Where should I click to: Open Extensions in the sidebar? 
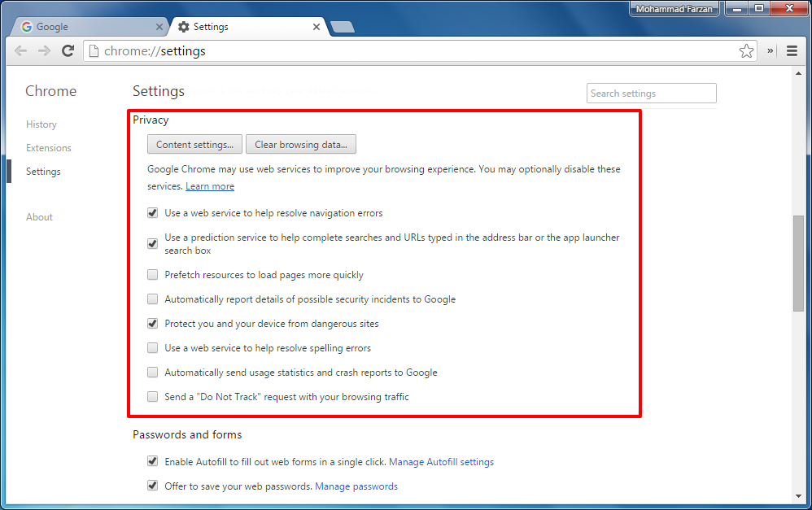(49, 148)
